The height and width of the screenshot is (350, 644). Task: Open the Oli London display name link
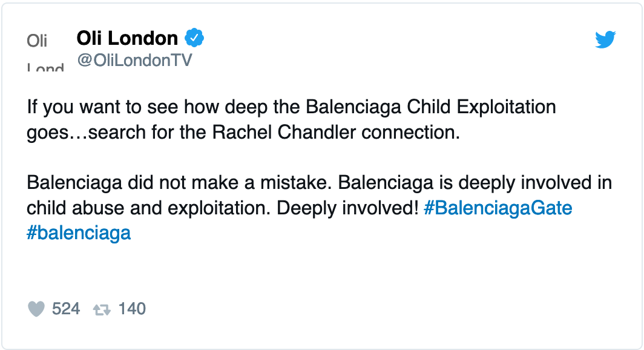tap(127, 38)
